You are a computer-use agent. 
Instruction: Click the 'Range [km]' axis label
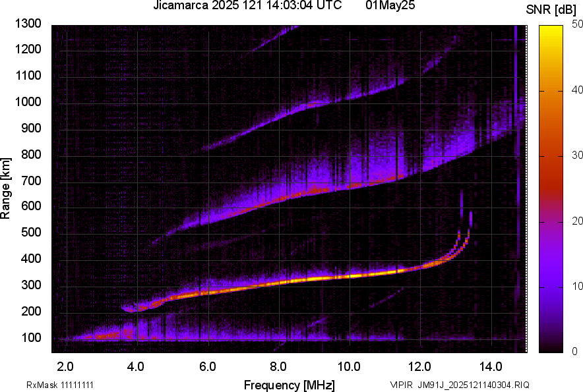pos(5,188)
